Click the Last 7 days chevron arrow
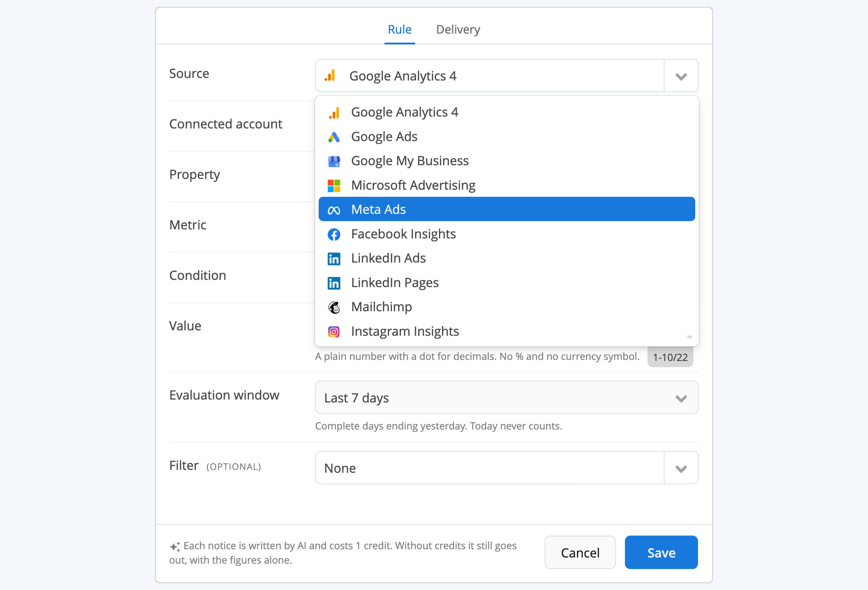This screenshot has width=868, height=590. (681, 399)
